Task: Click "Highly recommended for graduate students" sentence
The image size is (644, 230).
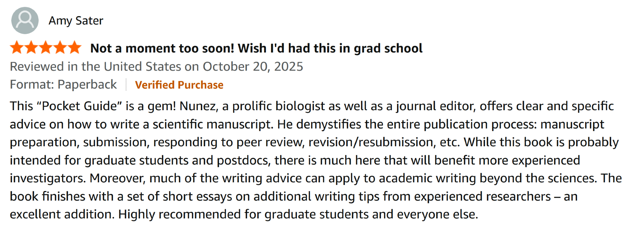Action: pos(243,214)
